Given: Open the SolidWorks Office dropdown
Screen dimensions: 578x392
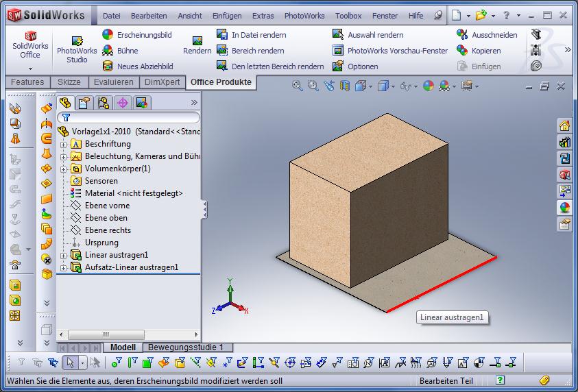Looking at the screenshot, I should pos(30,69).
